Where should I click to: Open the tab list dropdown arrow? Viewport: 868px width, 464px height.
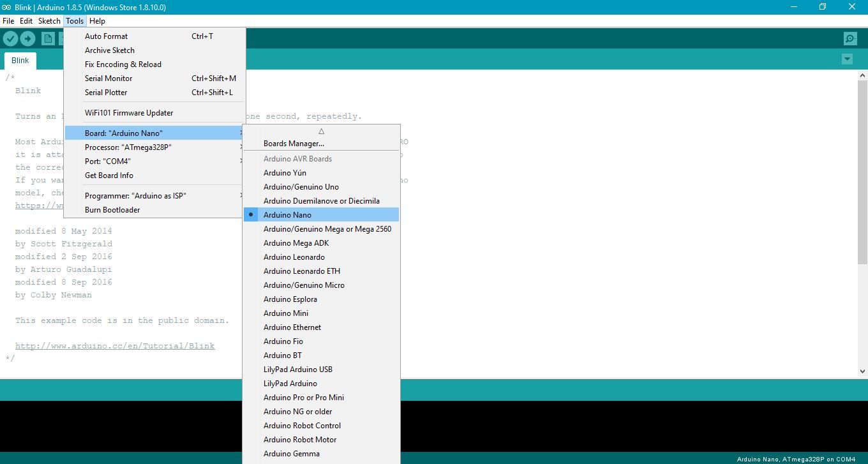pyautogui.click(x=847, y=59)
